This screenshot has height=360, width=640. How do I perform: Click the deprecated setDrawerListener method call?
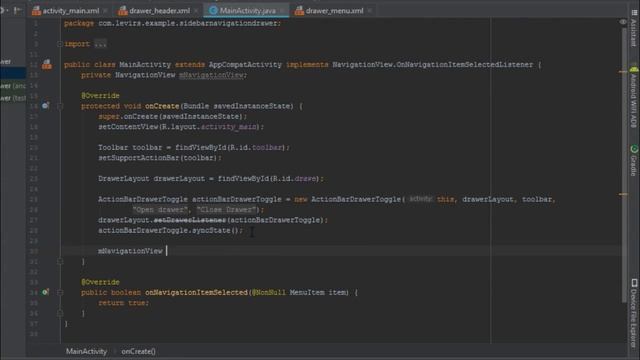(190, 220)
